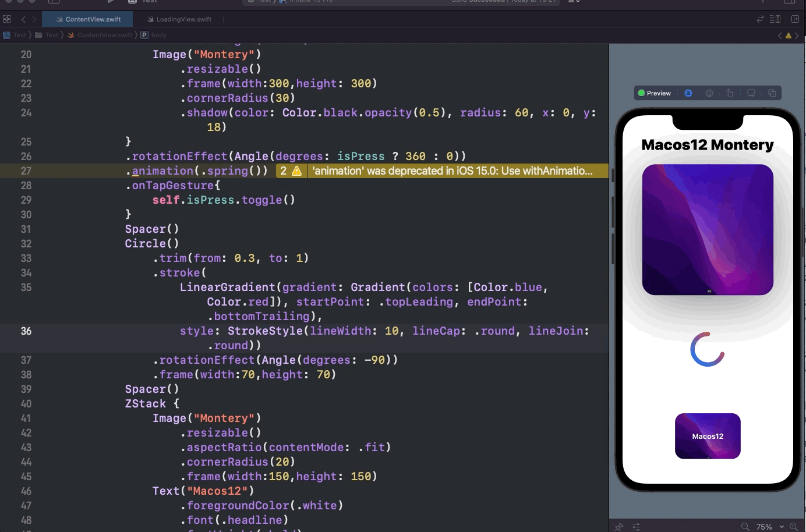806x532 pixels.
Task: Enable live preview mode
Action: click(x=688, y=93)
